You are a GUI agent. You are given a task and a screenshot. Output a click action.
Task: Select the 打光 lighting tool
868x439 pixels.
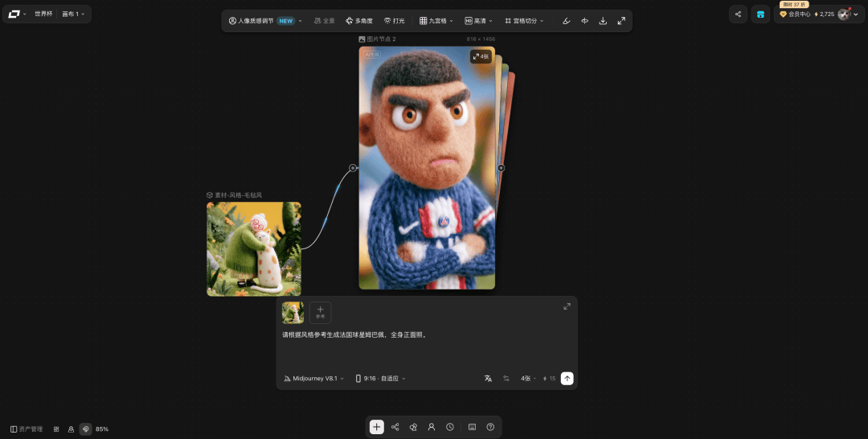pos(394,21)
